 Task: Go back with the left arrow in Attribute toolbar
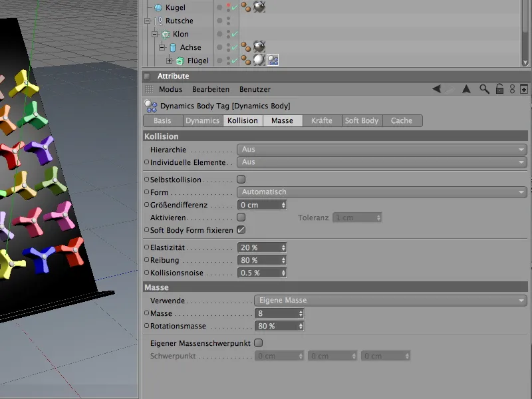point(437,89)
